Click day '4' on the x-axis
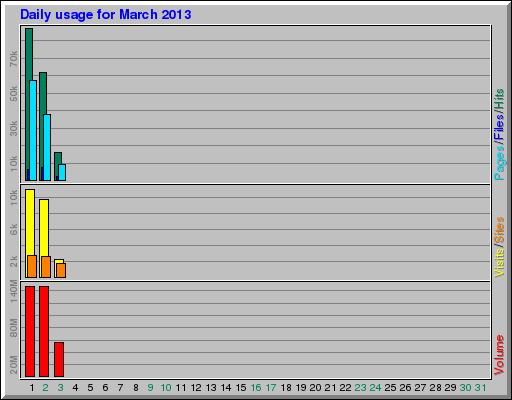 tap(75, 388)
